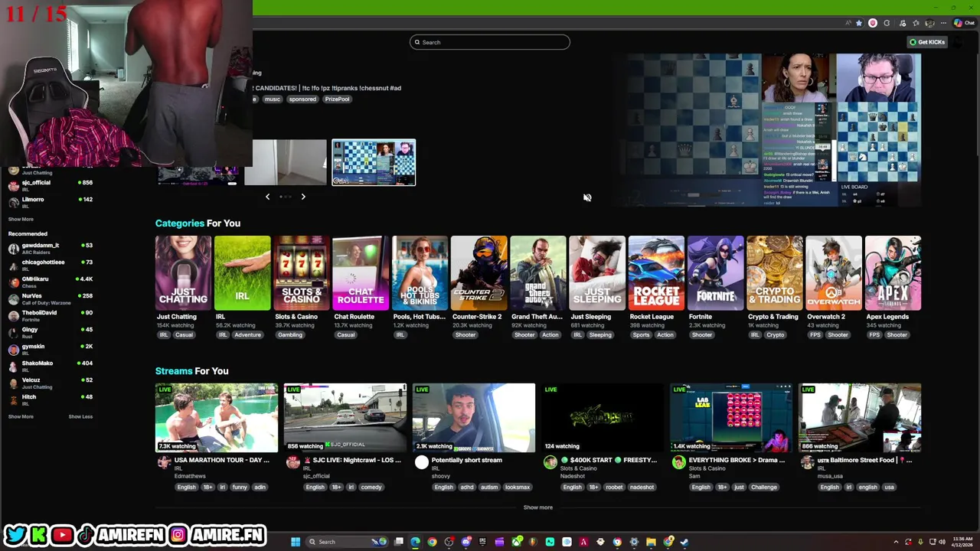Select the chess stream thumbnail in the featured carousel
Image resolution: width=980 pixels, height=551 pixels.
pos(374,162)
